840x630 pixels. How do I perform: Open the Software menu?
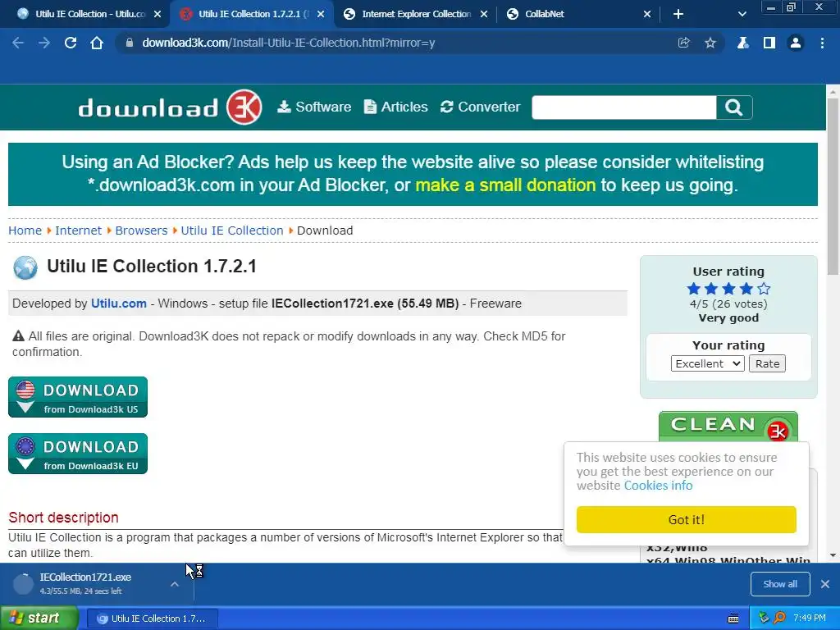(x=314, y=107)
